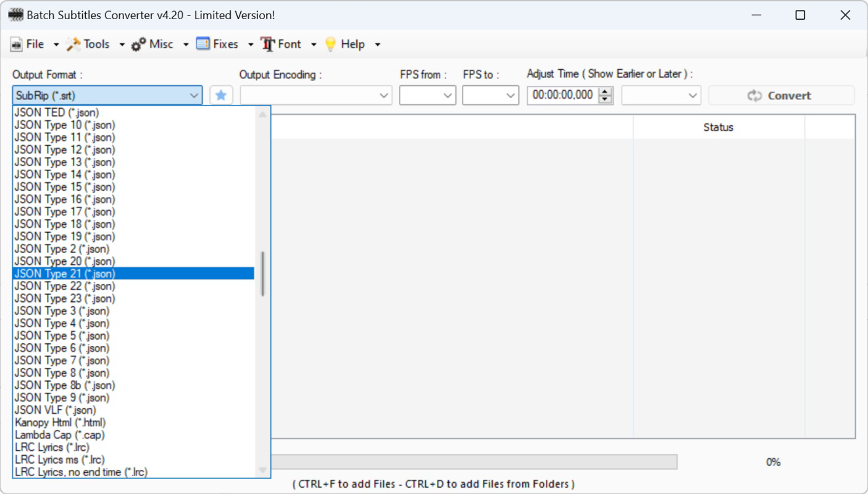Select LRC Lyrics ms (*.lrc)

tap(133, 459)
